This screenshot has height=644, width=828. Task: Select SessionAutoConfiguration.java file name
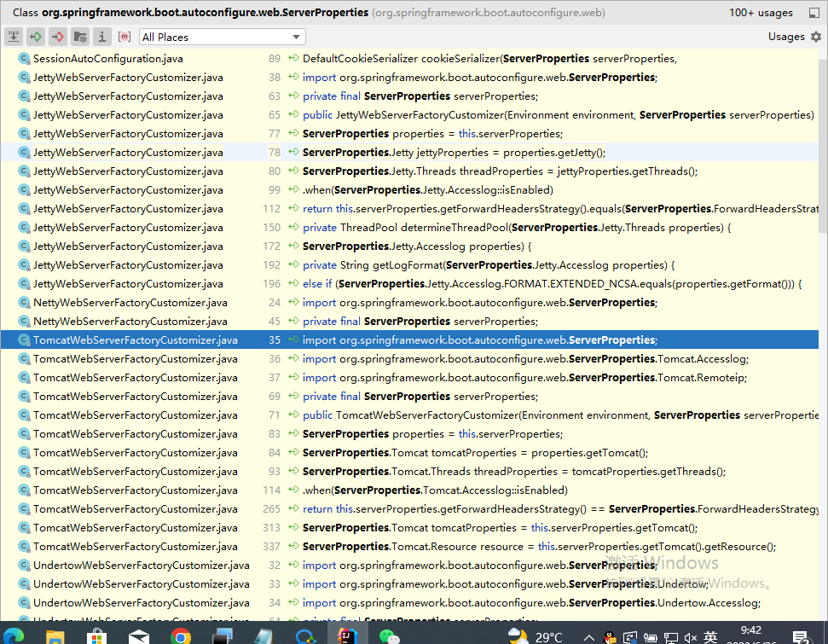[x=108, y=59]
